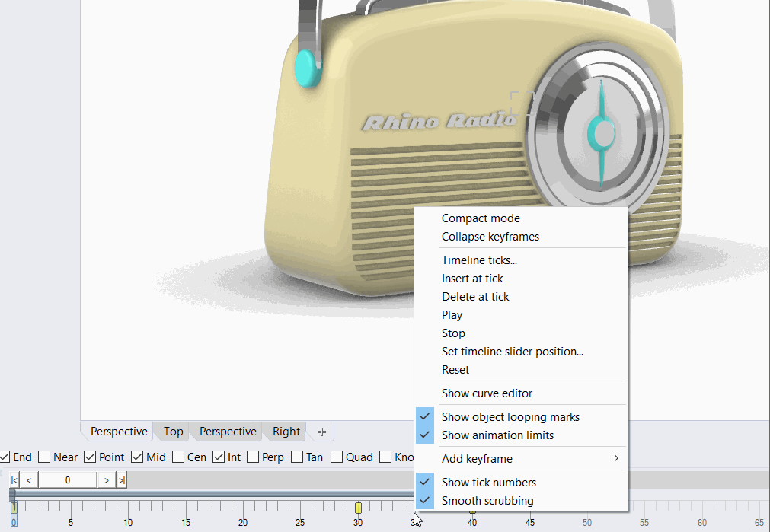
Task: Open Set timeline slider position...
Action: (521, 352)
